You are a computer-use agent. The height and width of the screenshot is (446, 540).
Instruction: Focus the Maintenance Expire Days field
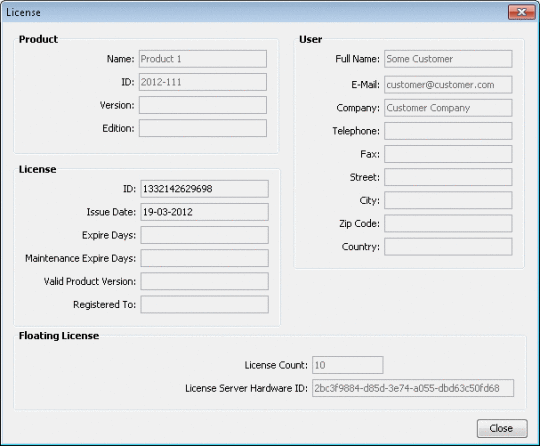(x=204, y=258)
